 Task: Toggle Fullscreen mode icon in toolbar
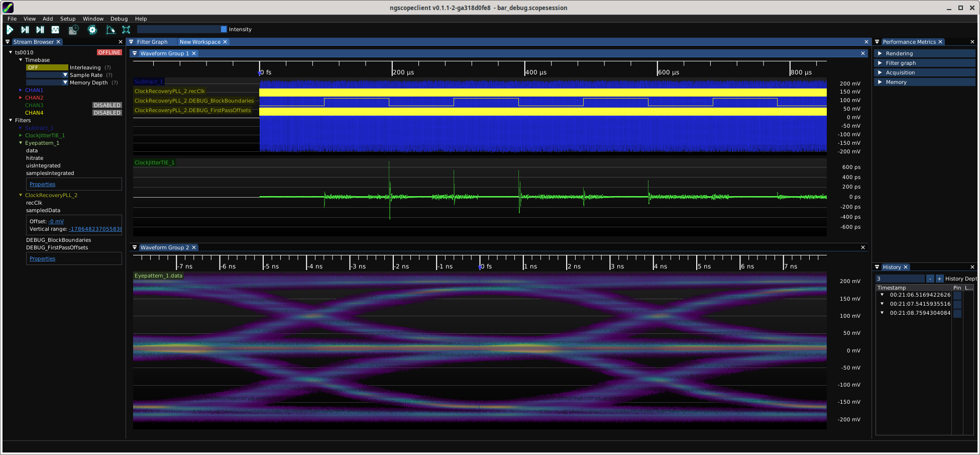click(x=126, y=30)
